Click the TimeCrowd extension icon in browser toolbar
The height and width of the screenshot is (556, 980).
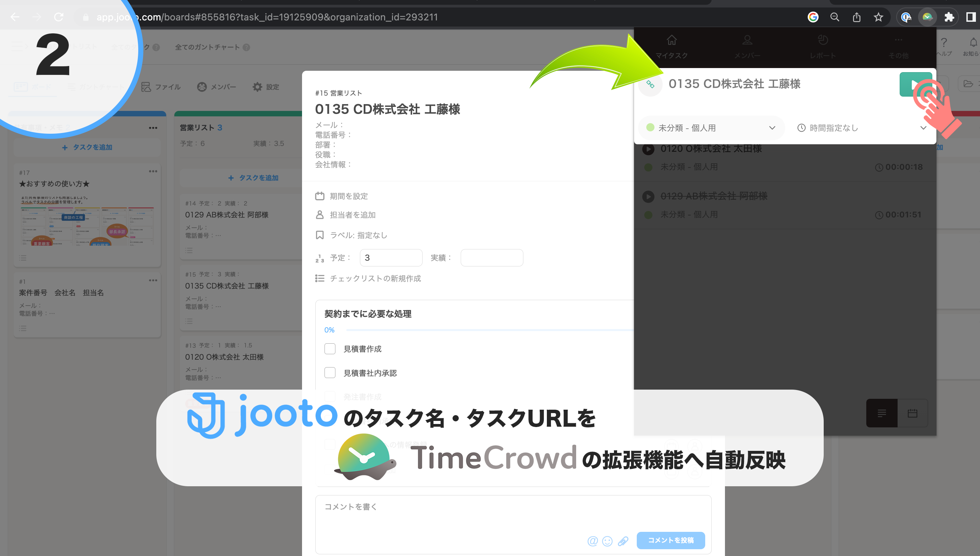pos(927,17)
